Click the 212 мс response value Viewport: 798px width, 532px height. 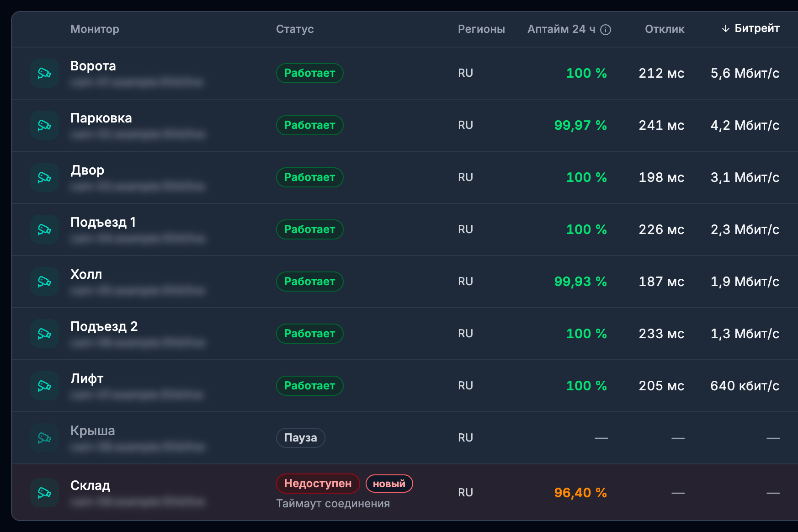click(x=661, y=73)
